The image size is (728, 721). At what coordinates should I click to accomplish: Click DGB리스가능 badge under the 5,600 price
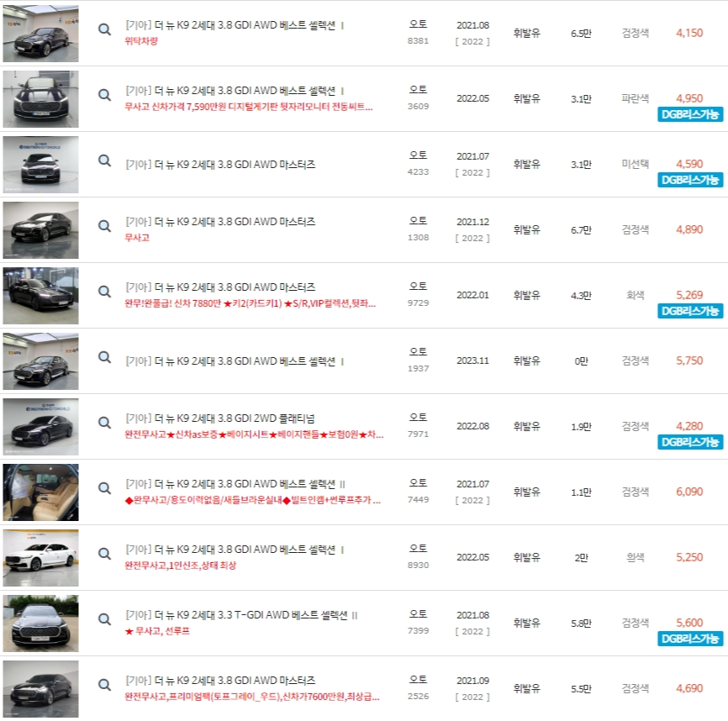pos(692,639)
